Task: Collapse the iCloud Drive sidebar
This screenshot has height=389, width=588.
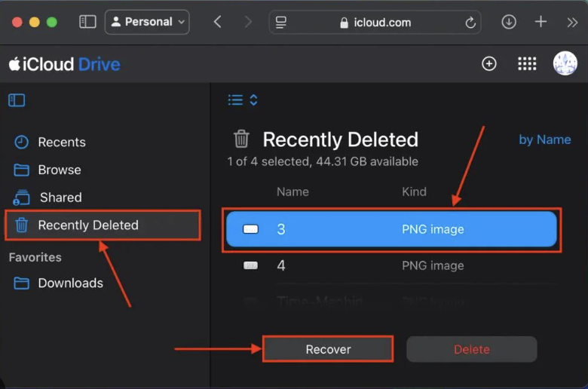Action: [17, 100]
